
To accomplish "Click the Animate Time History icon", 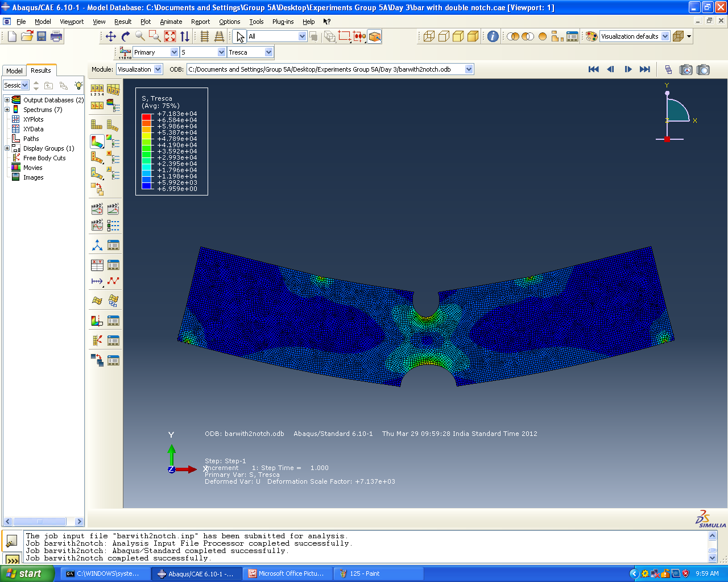I will [113, 209].
